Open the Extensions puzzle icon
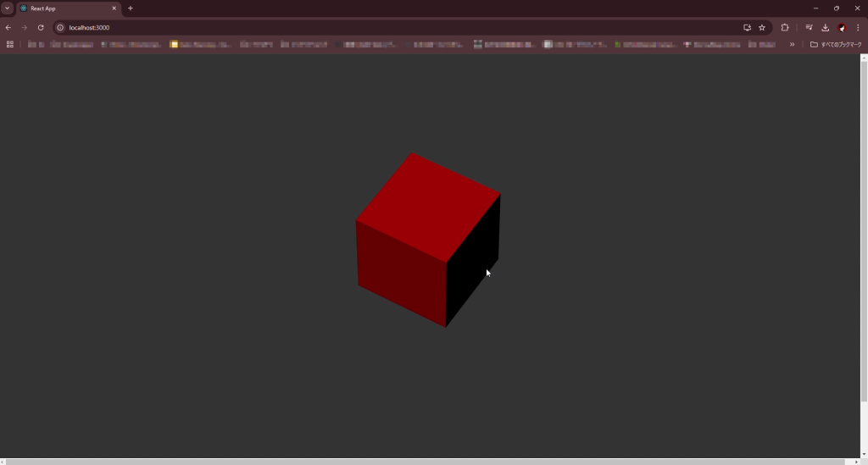Viewport: 868px width, 465px height. (784, 27)
